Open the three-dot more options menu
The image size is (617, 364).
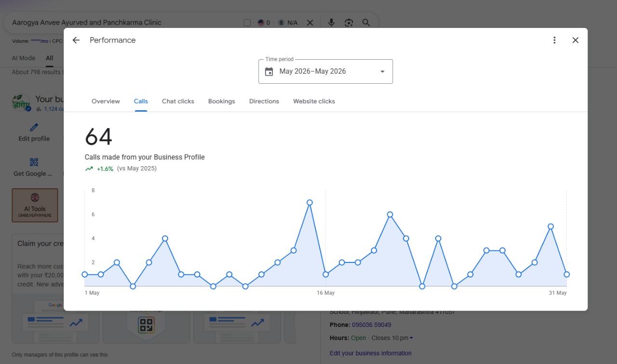click(554, 40)
